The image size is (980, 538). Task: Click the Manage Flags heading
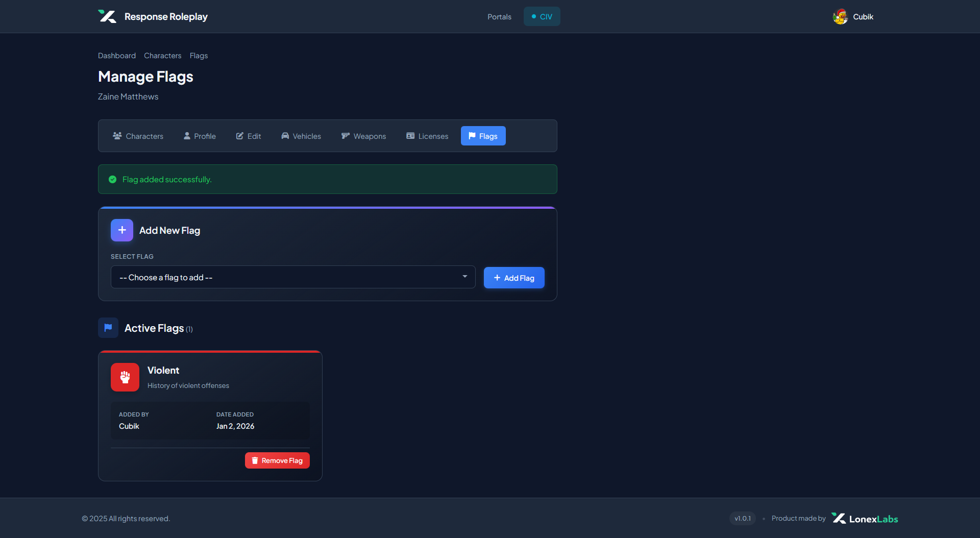click(145, 77)
